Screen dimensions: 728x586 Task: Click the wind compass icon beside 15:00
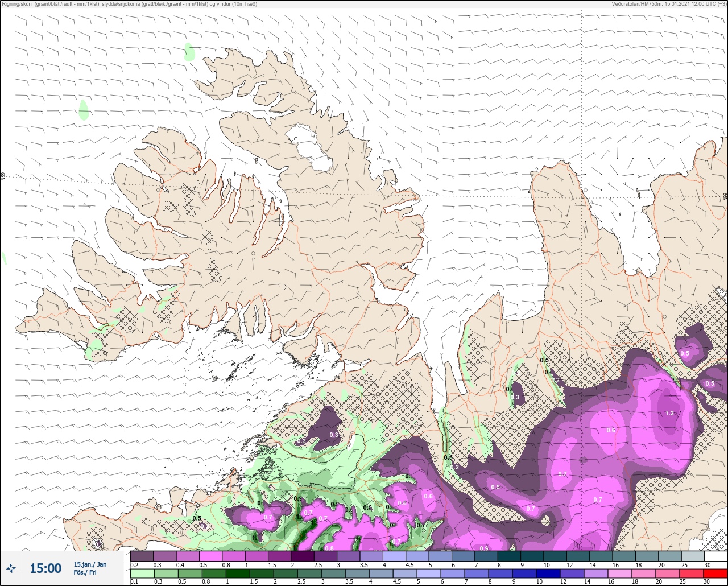[11, 568]
